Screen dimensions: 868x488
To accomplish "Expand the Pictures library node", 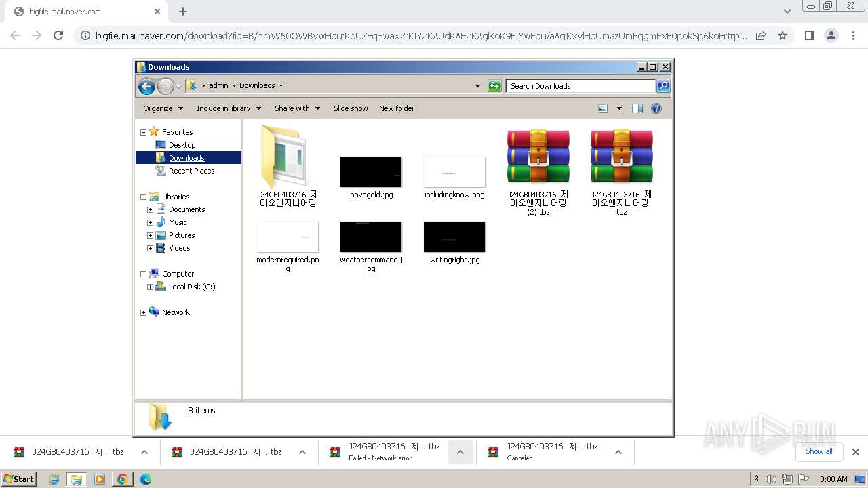I will click(150, 235).
